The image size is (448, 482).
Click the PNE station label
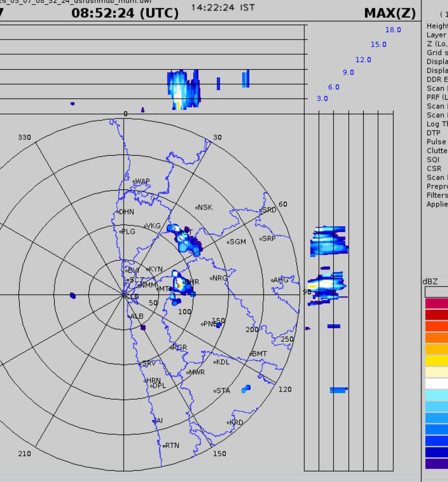[x=210, y=324]
